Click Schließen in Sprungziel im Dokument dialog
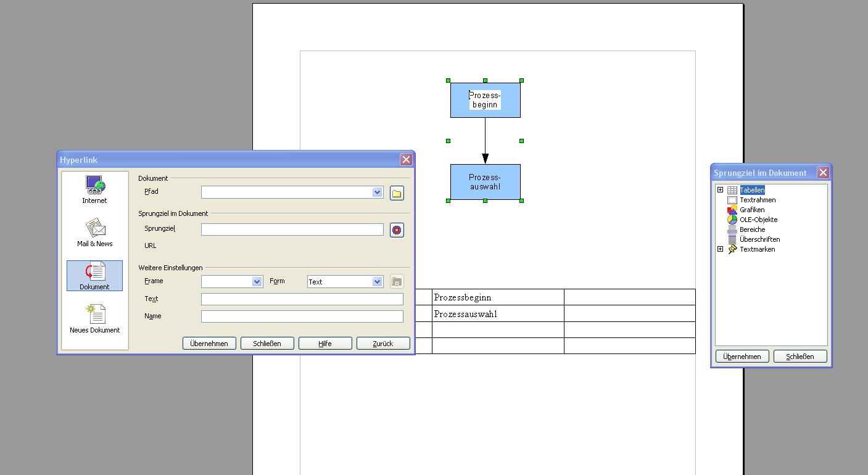 pyautogui.click(x=800, y=357)
